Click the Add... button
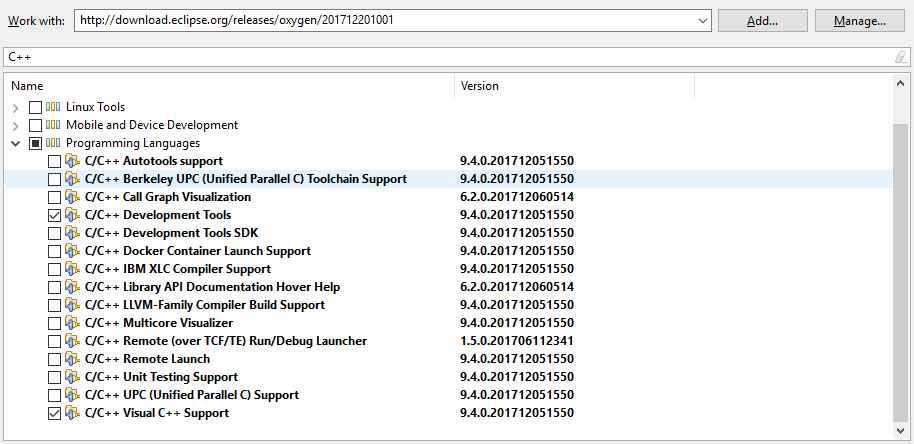 (762, 21)
